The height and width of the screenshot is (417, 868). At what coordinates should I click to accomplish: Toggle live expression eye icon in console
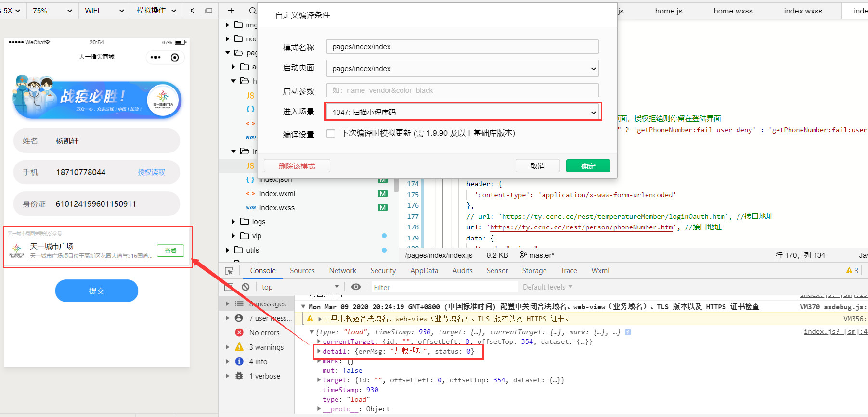(356, 287)
